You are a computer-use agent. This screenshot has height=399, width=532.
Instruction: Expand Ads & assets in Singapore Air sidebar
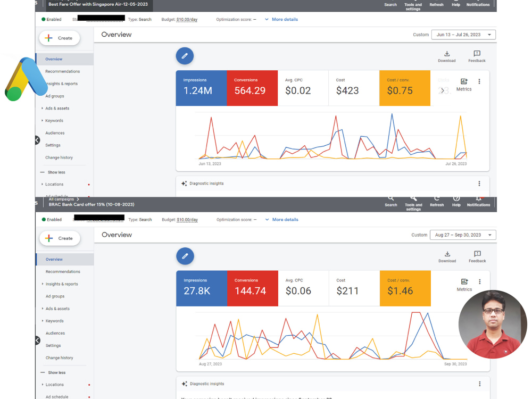tap(57, 108)
